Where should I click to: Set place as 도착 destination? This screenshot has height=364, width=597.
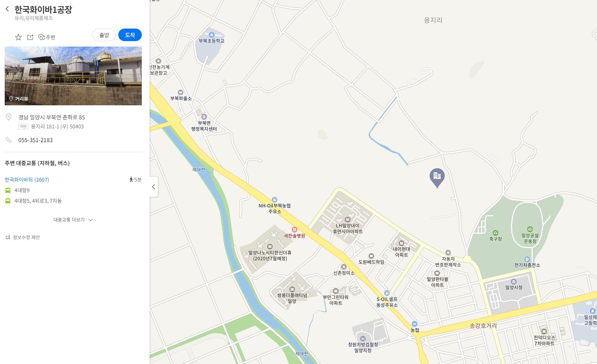[x=130, y=35]
